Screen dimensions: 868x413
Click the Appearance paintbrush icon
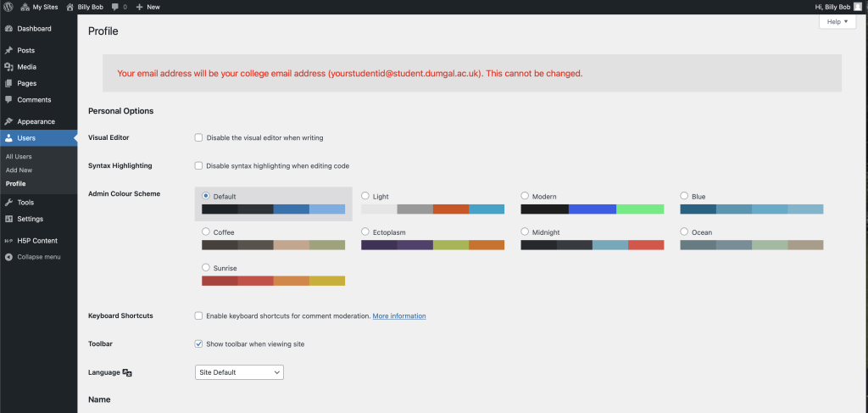8,122
